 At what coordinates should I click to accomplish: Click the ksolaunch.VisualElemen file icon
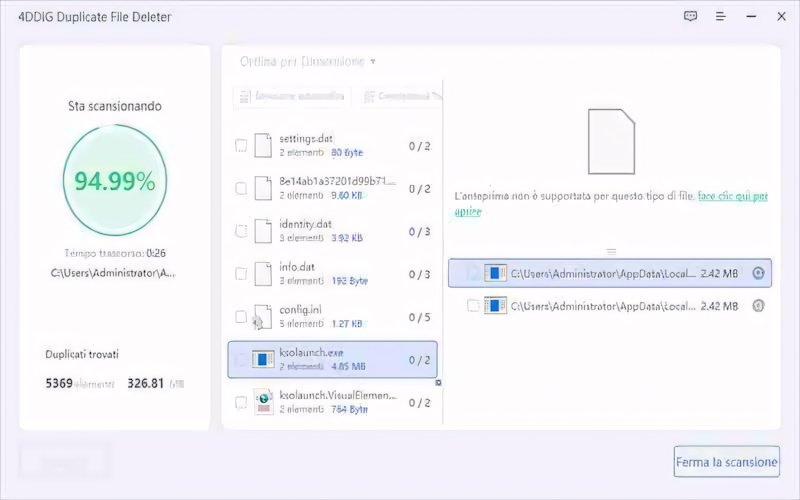[263, 403]
